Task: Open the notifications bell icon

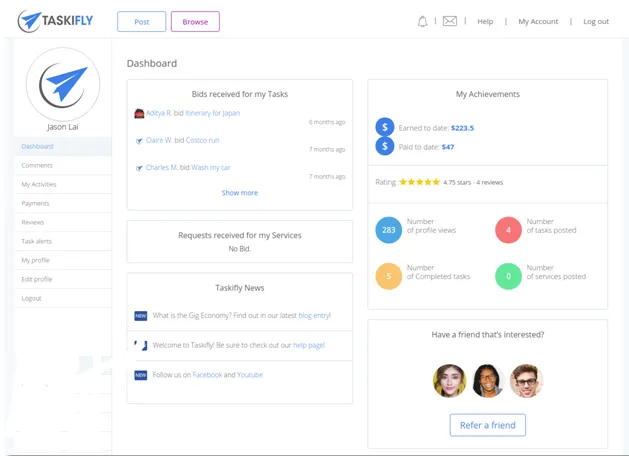Action: tap(422, 21)
